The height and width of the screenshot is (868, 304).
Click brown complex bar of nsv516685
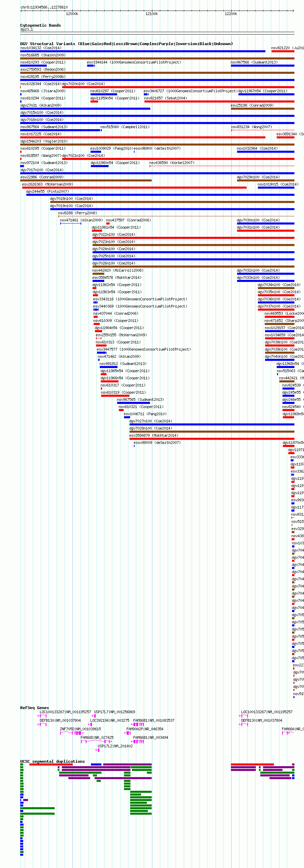coord(157,58)
